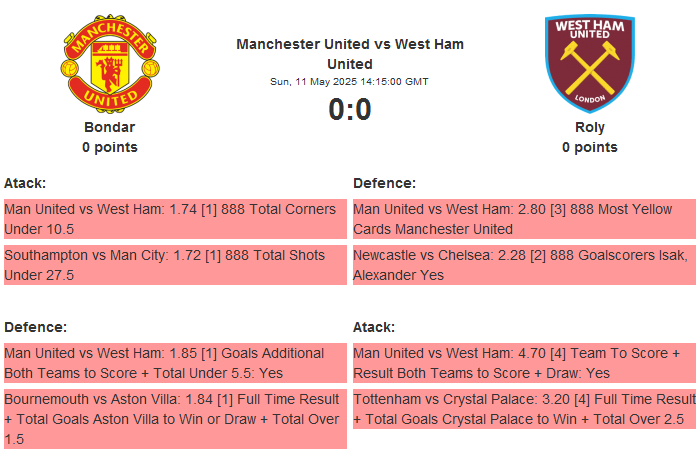
Task: Click Bondar's 0 points label
Action: [110, 147]
